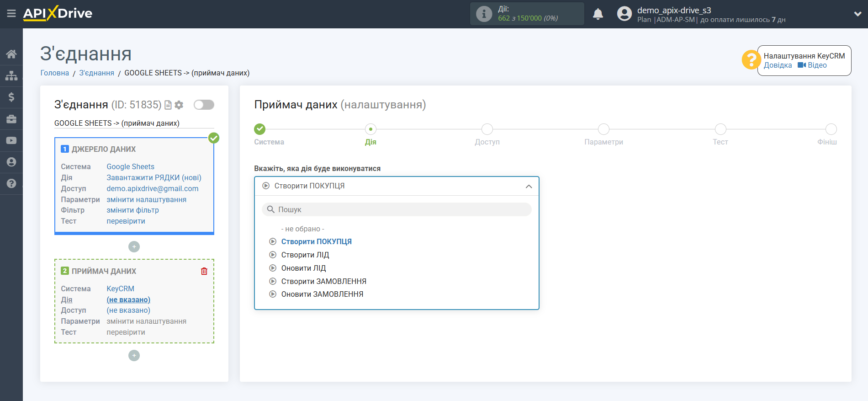Select the '- не обрано -' option

coord(303,229)
